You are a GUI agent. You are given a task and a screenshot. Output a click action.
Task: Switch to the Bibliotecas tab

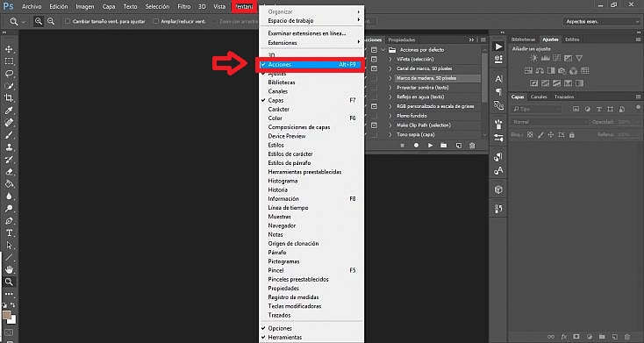[x=523, y=39]
